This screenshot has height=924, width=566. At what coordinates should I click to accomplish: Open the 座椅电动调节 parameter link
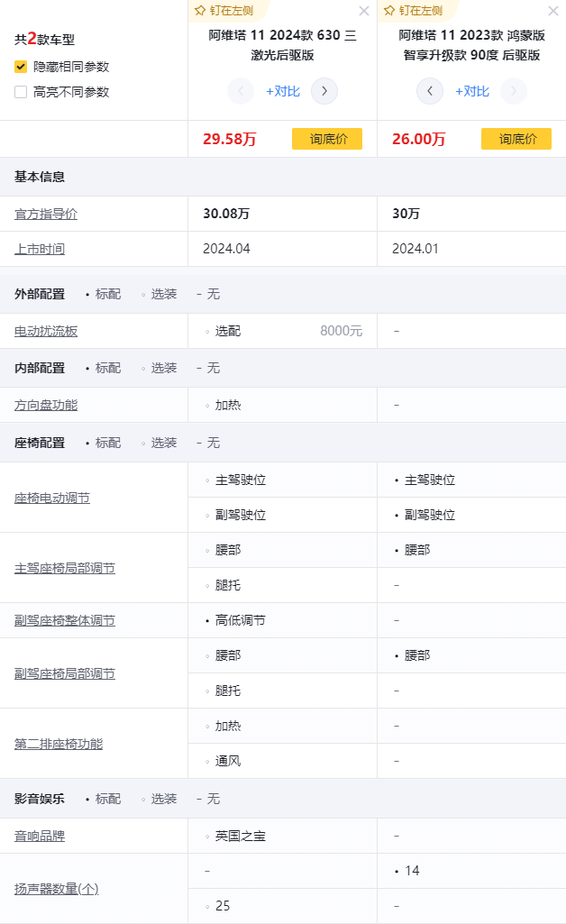tap(52, 498)
